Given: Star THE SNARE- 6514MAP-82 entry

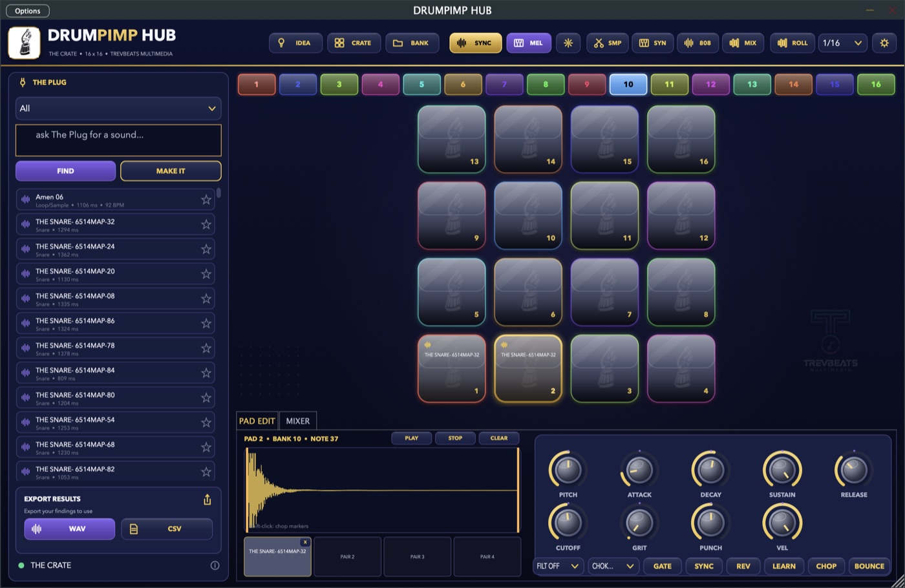Looking at the screenshot, I should (x=206, y=472).
